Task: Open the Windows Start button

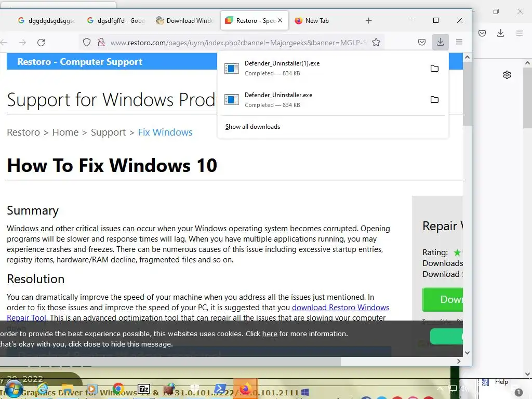Action: coord(14,390)
